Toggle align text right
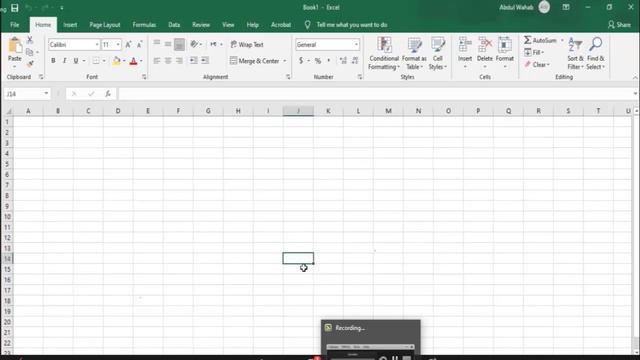This screenshot has width=640, height=360. coord(179,61)
